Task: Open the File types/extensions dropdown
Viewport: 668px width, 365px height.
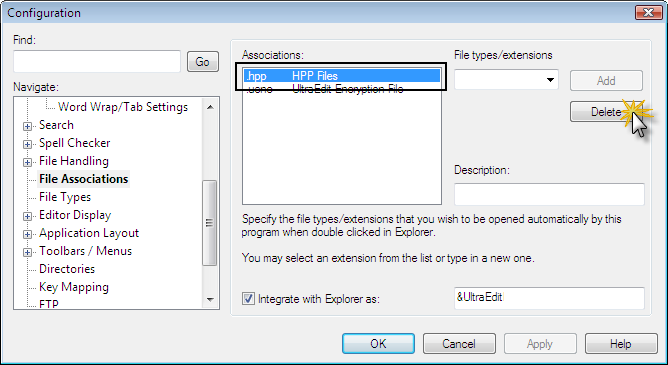Action: 550,80
